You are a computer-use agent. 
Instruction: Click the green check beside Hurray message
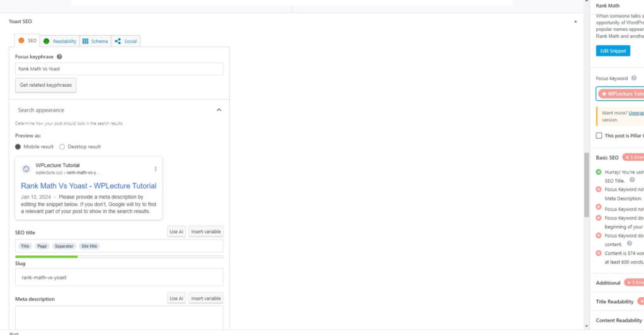(599, 172)
